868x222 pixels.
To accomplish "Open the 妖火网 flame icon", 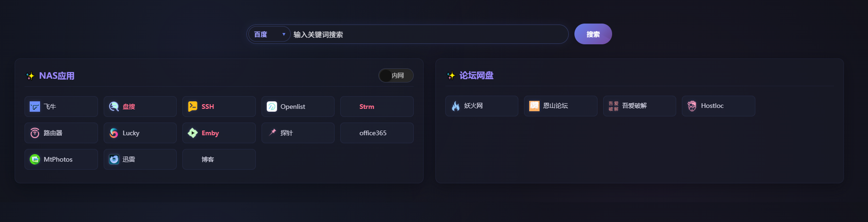I will pos(456,106).
